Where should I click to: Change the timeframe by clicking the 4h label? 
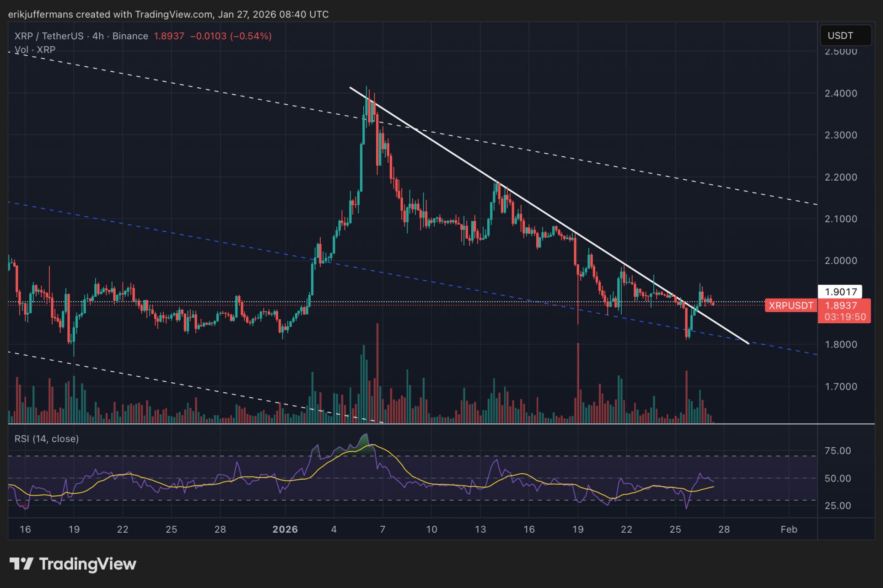[97, 36]
